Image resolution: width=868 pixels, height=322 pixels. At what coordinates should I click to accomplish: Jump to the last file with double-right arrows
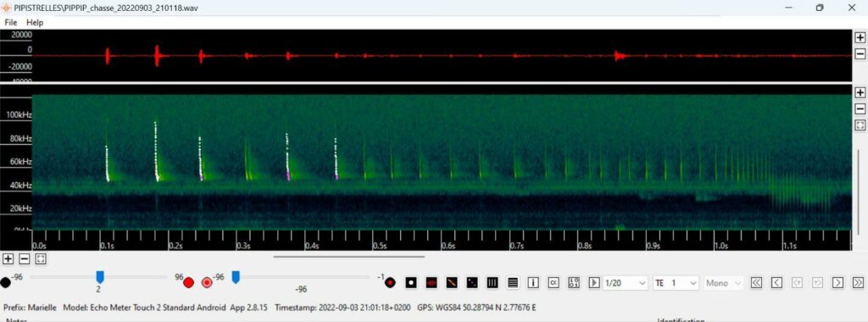click(x=858, y=283)
